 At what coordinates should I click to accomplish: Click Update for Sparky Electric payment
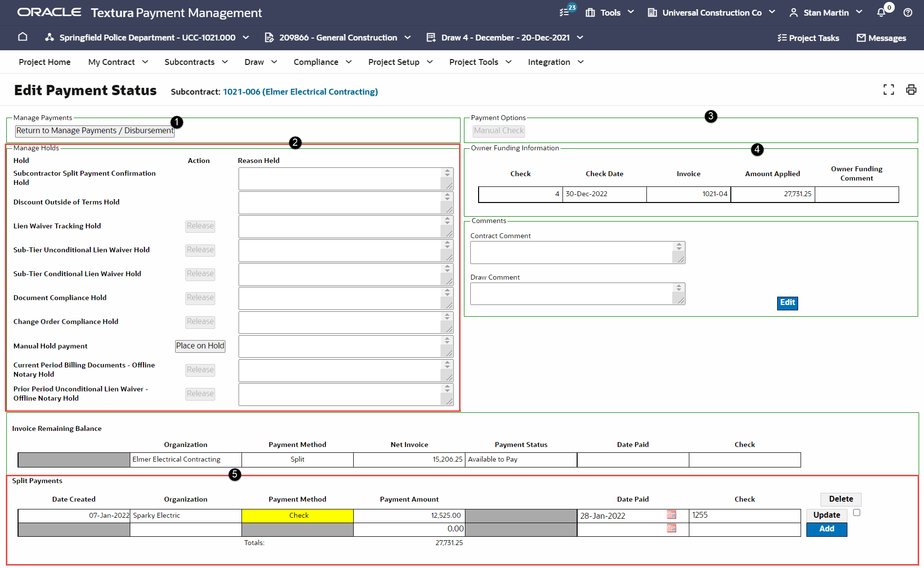click(x=826, y=515)
